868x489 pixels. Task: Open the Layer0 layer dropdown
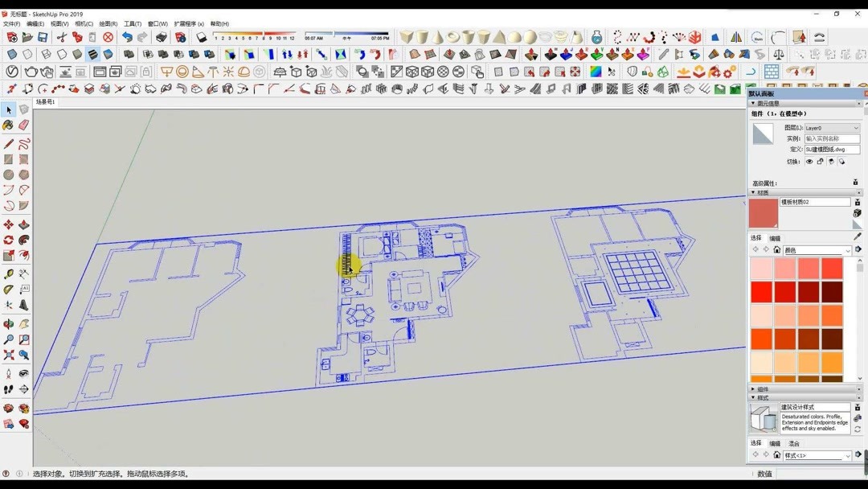click(831, 128)
